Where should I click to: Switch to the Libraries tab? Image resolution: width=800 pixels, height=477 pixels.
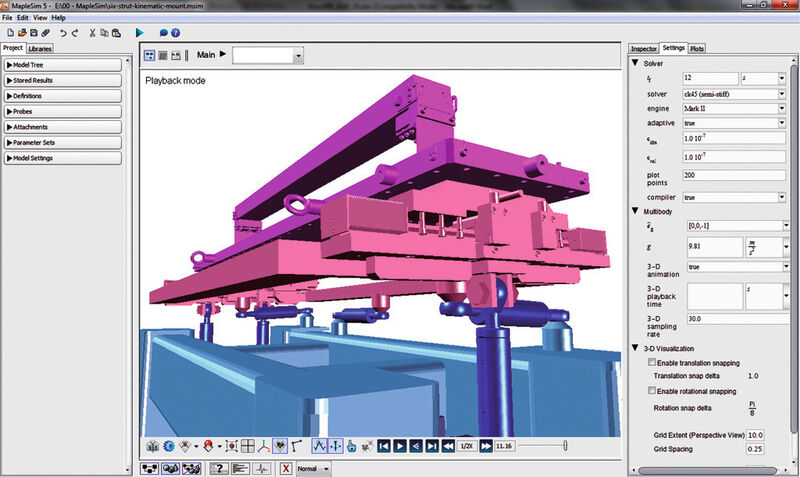click(x=40, y=48)
